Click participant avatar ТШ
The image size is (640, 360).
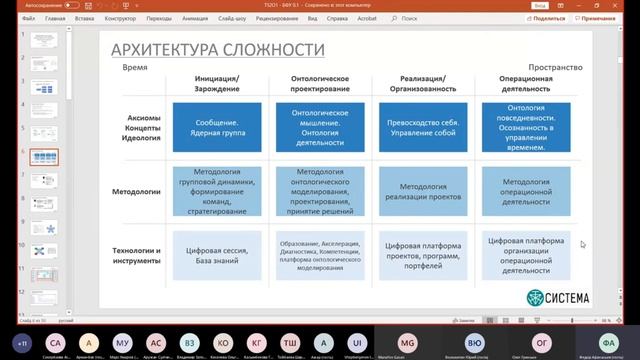click(290, 343)
